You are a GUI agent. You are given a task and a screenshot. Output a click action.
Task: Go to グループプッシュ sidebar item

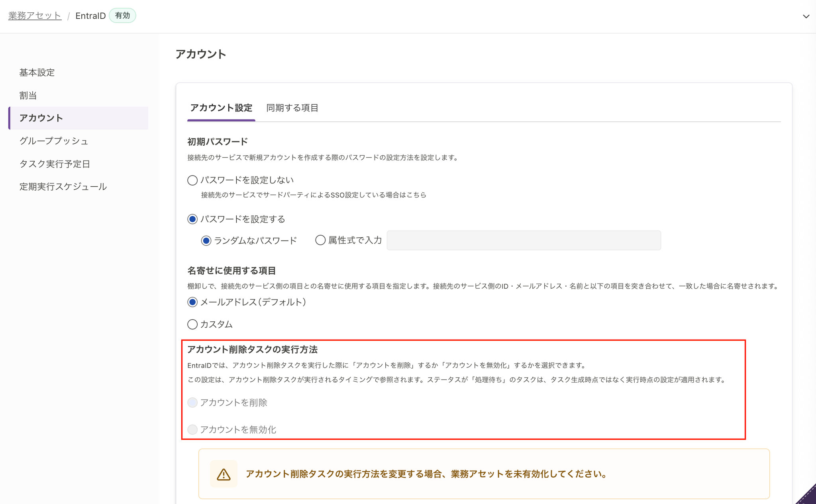pyautogui.click(x=54, y=141)
